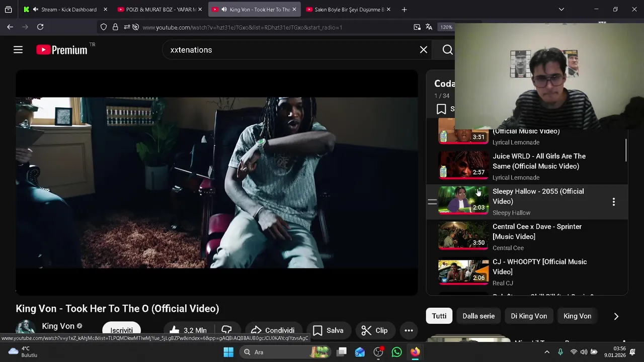The height and width of the screenshot is (362, 644).
Task: Open the taskbar weather widget 4°C Bulutlu
Action: (x=23, y=352)
